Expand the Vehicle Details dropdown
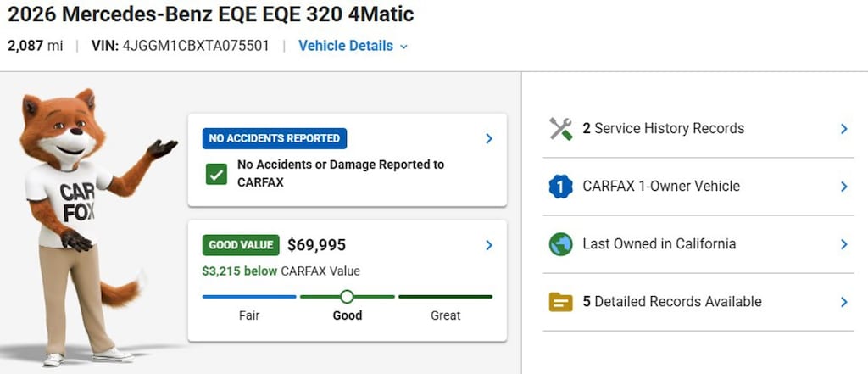 (x=353, y=46)
